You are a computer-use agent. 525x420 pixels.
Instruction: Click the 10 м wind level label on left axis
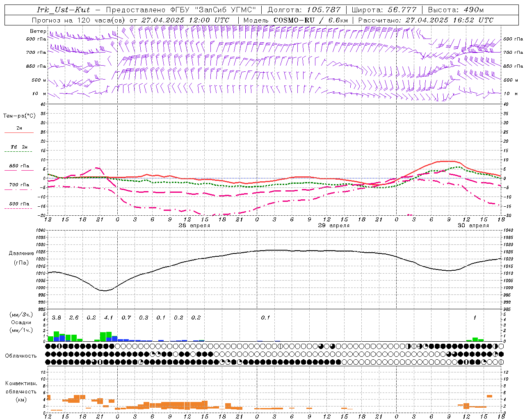[39, 94]
